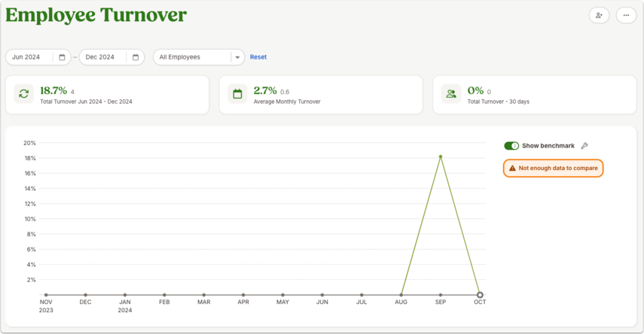Open the three-dot more options menu

point(626,16)
